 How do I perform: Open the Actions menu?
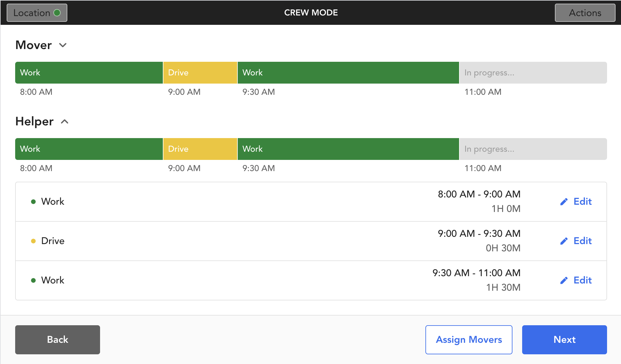(x=585, y=13)
